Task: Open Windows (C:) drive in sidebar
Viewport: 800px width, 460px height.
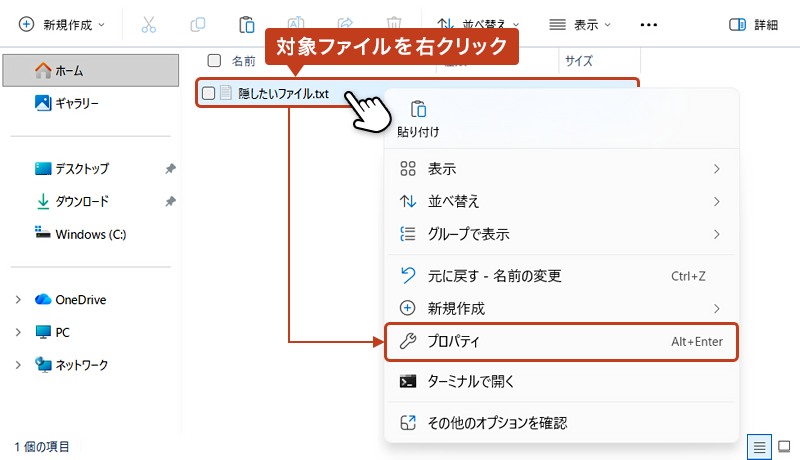Action: tap(80, 234)
